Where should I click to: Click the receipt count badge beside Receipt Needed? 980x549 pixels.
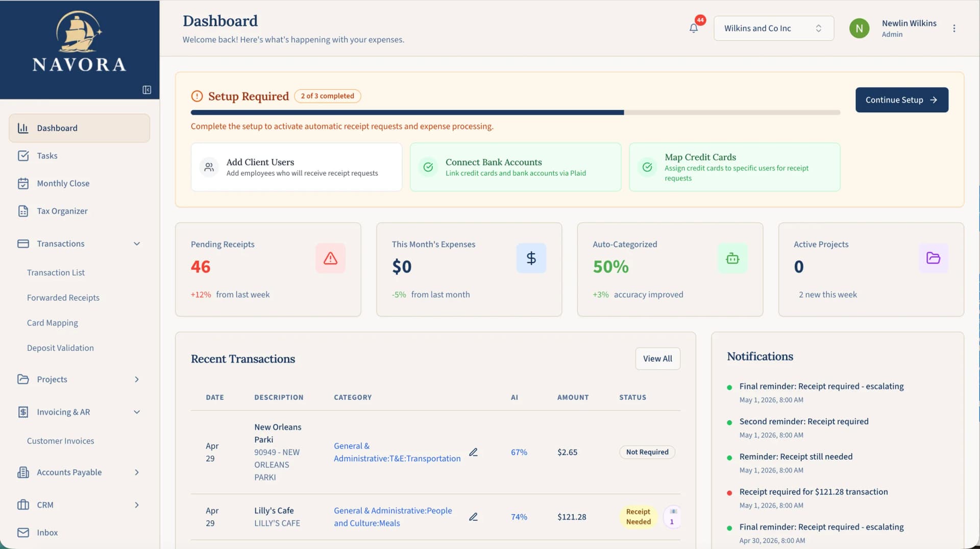tap(672, 517)
